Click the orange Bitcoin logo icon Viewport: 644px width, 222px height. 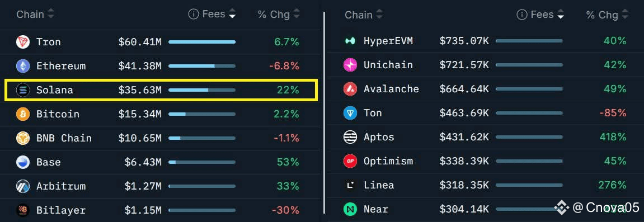tap(22, 114)
